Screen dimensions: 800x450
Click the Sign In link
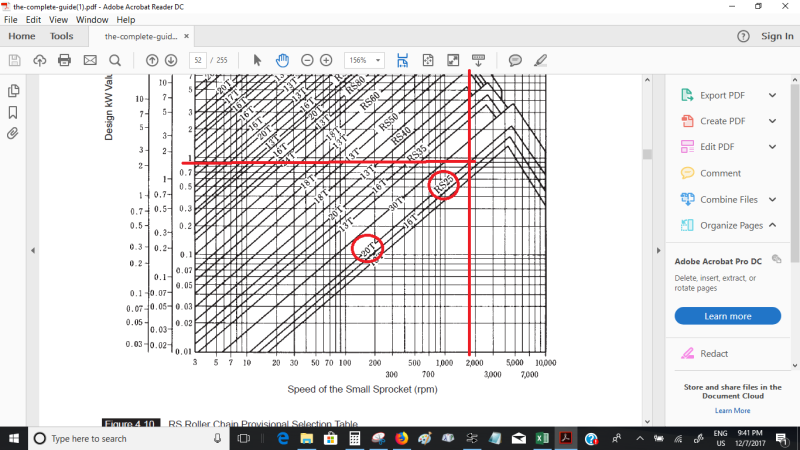coord(777,36)
